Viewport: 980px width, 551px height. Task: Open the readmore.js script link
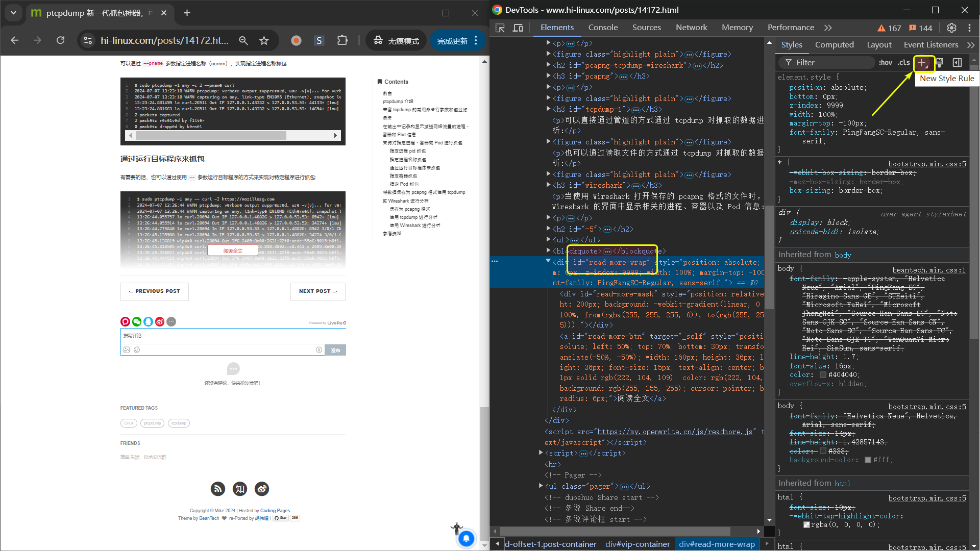pyautogui.click(x=674, y=432)
